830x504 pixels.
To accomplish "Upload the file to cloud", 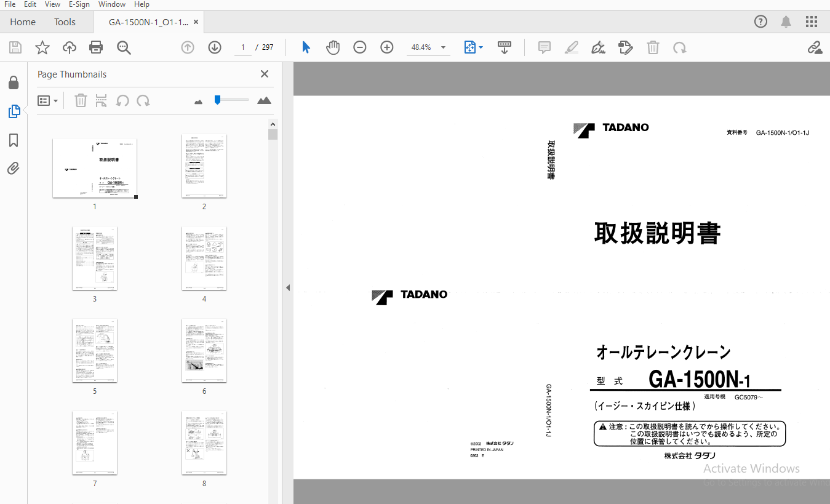I will point(70,47).
